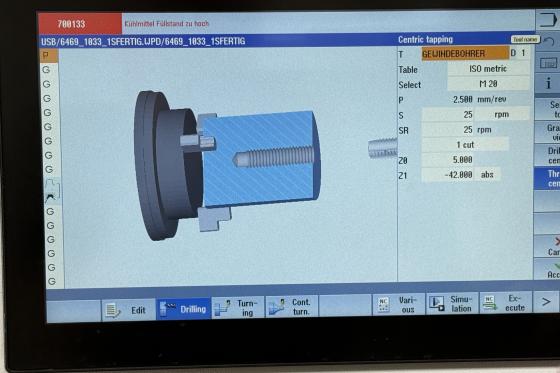
Task: Click the NC icon on Various softkey
Action: click(384, 305)
